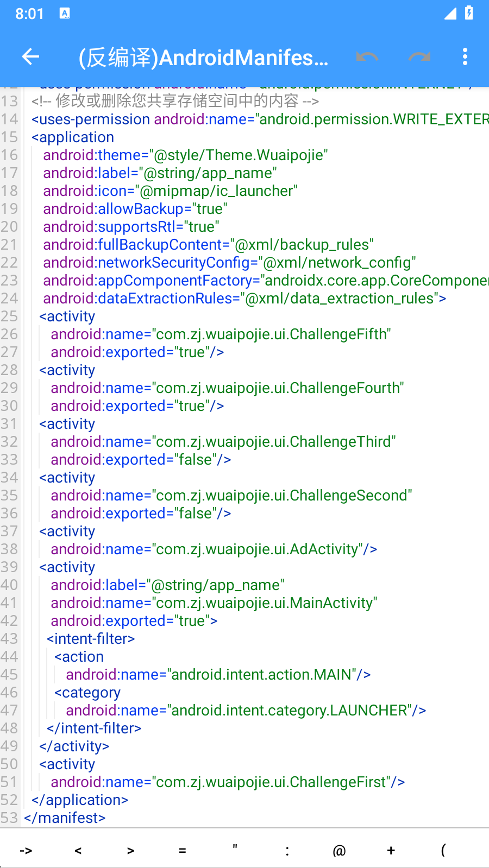
Task: Insert the '@' shortcut symbol
Action: pos(339,850)
